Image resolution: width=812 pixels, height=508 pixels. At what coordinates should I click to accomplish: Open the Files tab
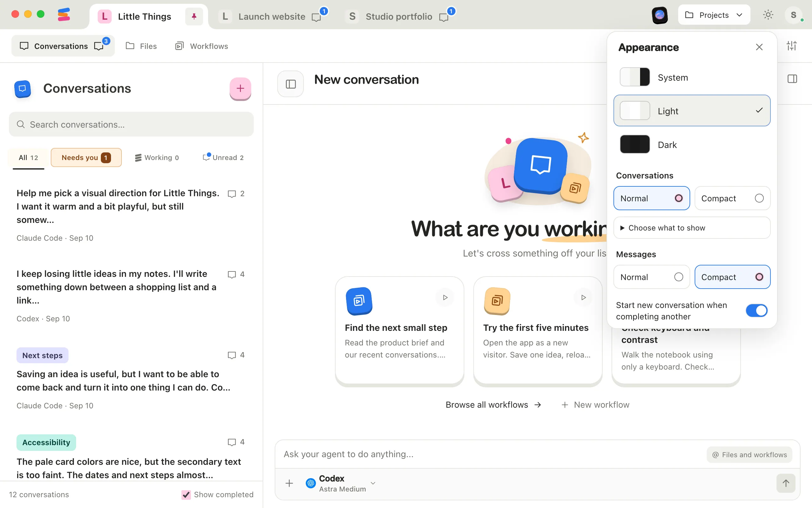click(x=141, y=46)
